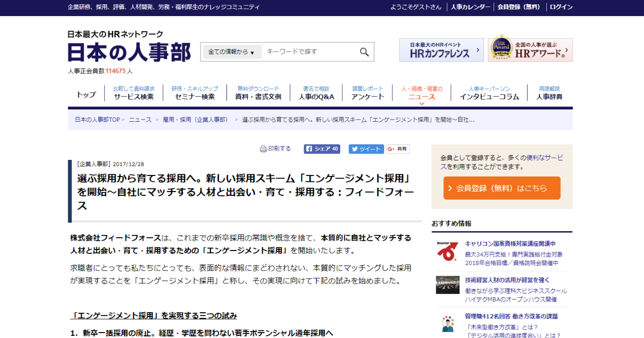Open 資料・書式文例 navigation tab
The image size is (644, 338).
(x=258, y=93)
